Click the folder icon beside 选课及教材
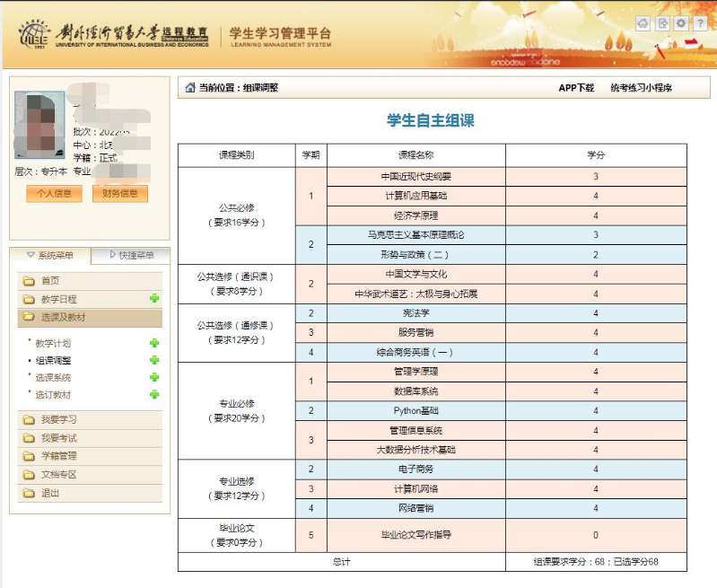This screenshot has height=588, width=717. (x=29, y=317)
